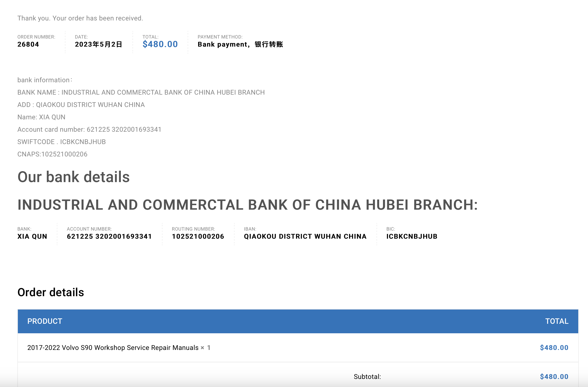Click the 'ACCOUNT NUMBER:' label
588x387 pixels.
(89, 229)
